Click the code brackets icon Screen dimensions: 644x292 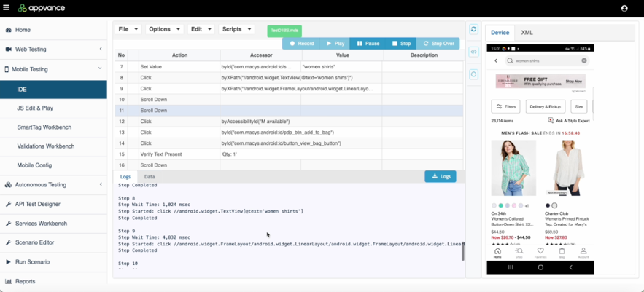(x=473, y=52)
